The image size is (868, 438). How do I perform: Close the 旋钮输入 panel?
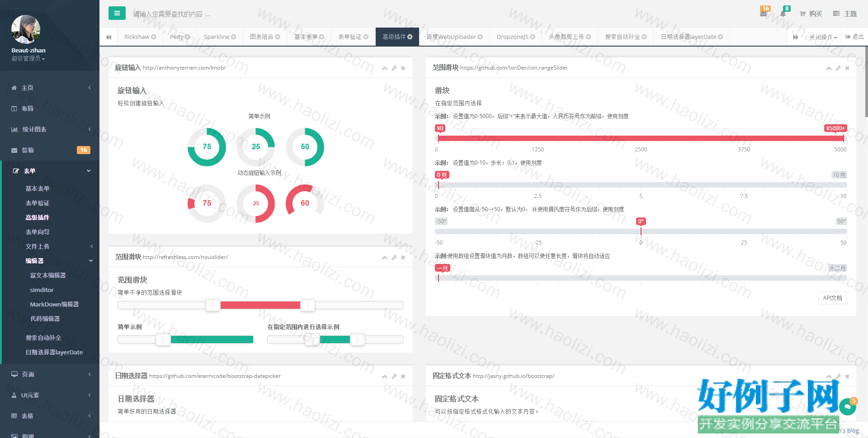click(403, 68)
